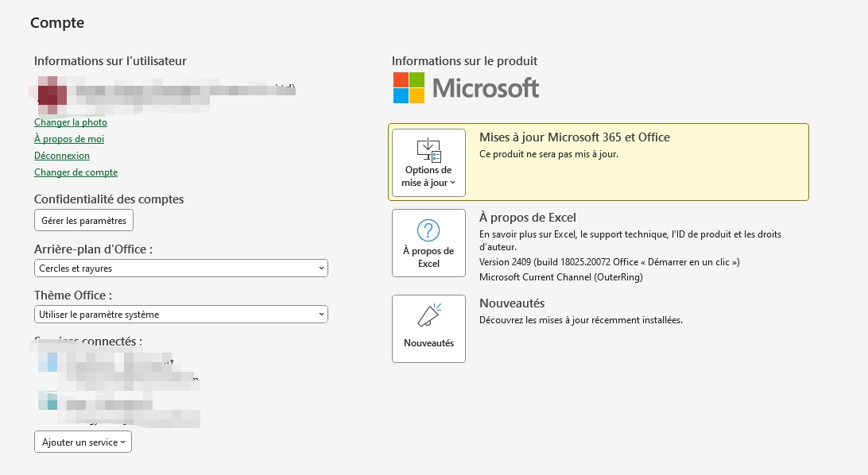Click the Gérer les paramètres button

click(83, 220)
